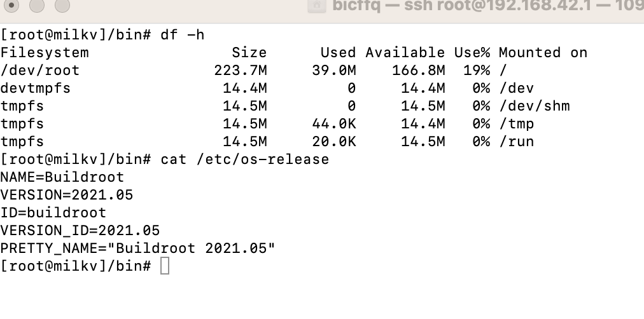The height and width of the screenshot is (319, 644).
Task: Click the window title showing ssh root@192.168.42.1
Action: (x=488, y=6)
